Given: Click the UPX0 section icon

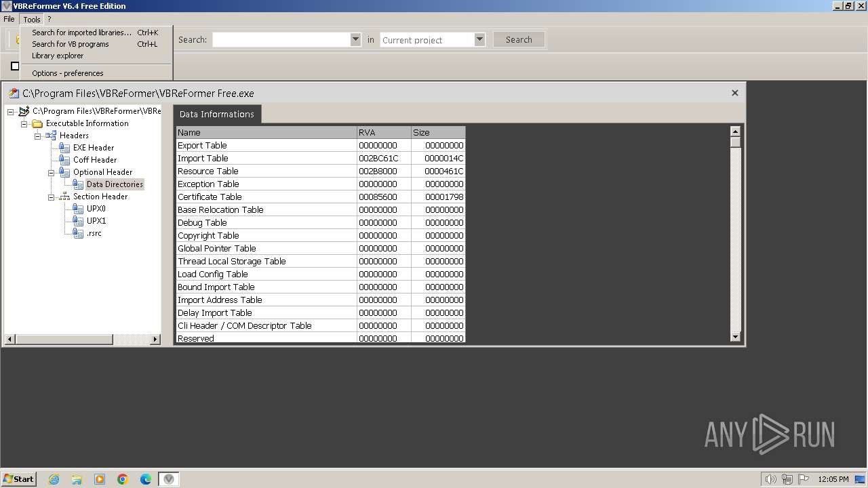Looking at the screenshot, I should tap(78, 209).
